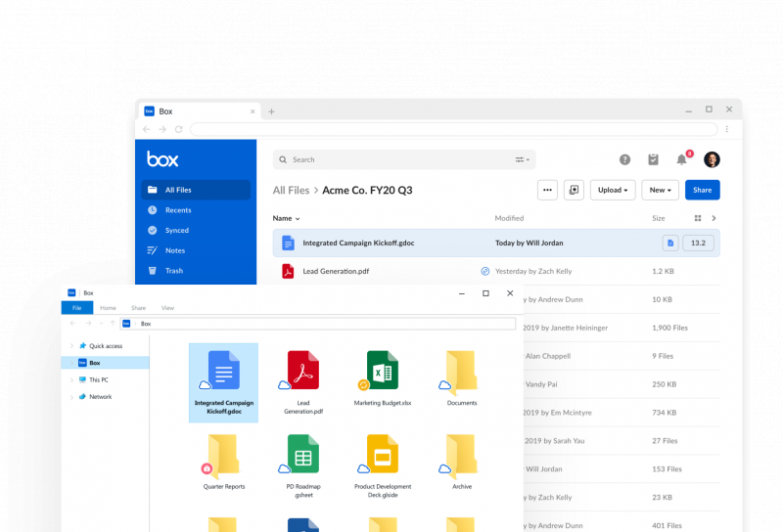The height and width of the screenshot is (532, 783).
Task: Select the Archive folder in Explorer
Action: [462, 463]
